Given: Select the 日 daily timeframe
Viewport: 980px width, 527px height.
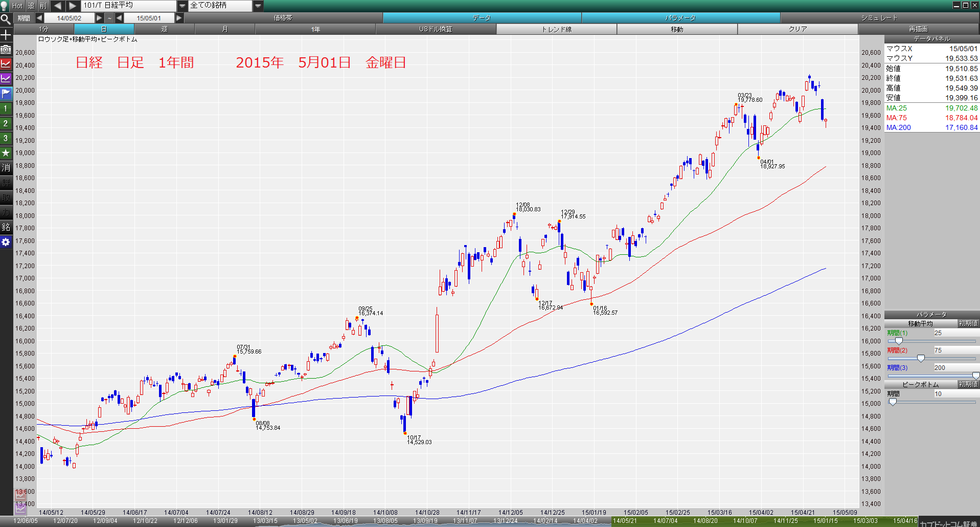Looking at the screenshot, I should click(x=104, y=29).
